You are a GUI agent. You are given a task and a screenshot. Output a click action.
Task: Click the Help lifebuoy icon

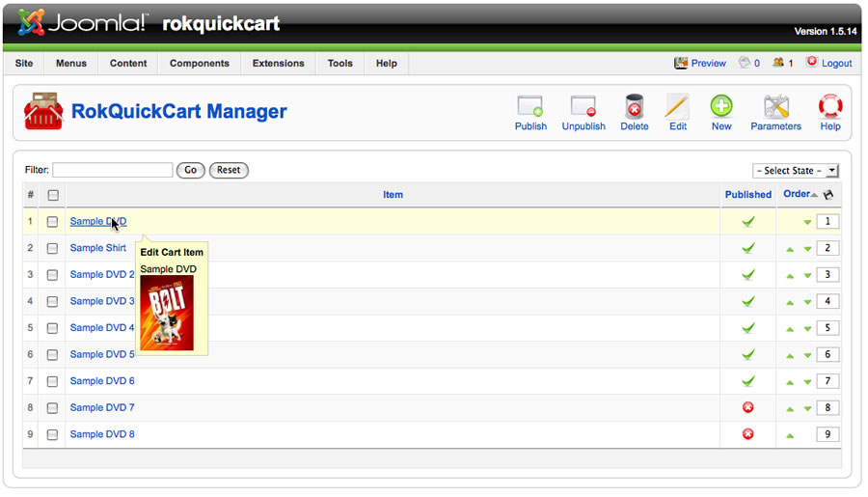[830, 106]
